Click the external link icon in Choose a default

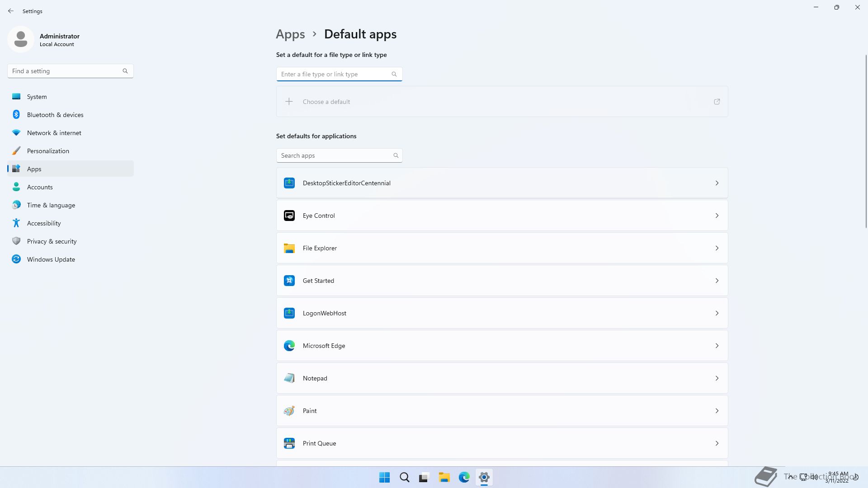coord(717,102)
